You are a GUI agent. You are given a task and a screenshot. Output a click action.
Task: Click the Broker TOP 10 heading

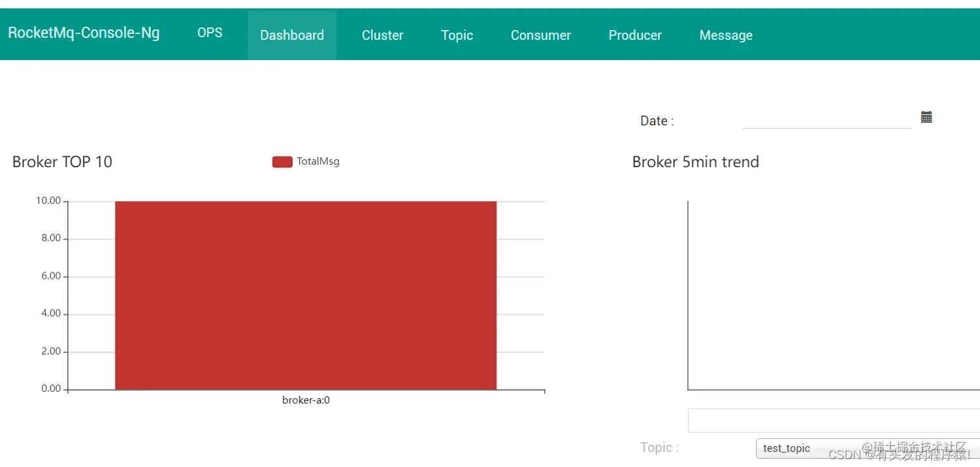(62, 162)
